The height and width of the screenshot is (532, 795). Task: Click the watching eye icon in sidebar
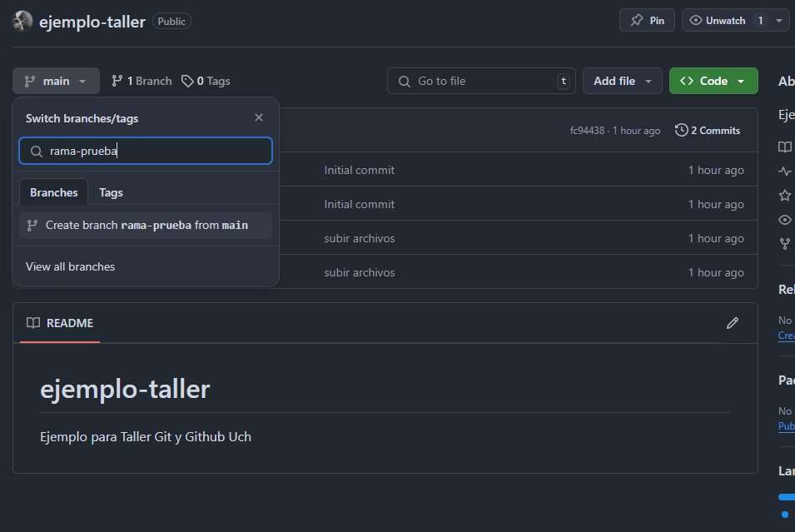(x=785, y=220)
